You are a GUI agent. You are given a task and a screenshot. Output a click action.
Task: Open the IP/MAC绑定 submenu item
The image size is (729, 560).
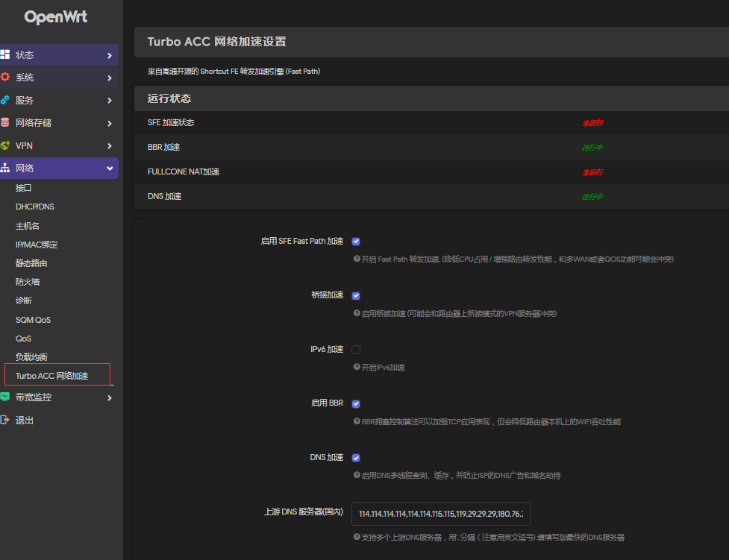pyautogui.click(x=37, y=245)
